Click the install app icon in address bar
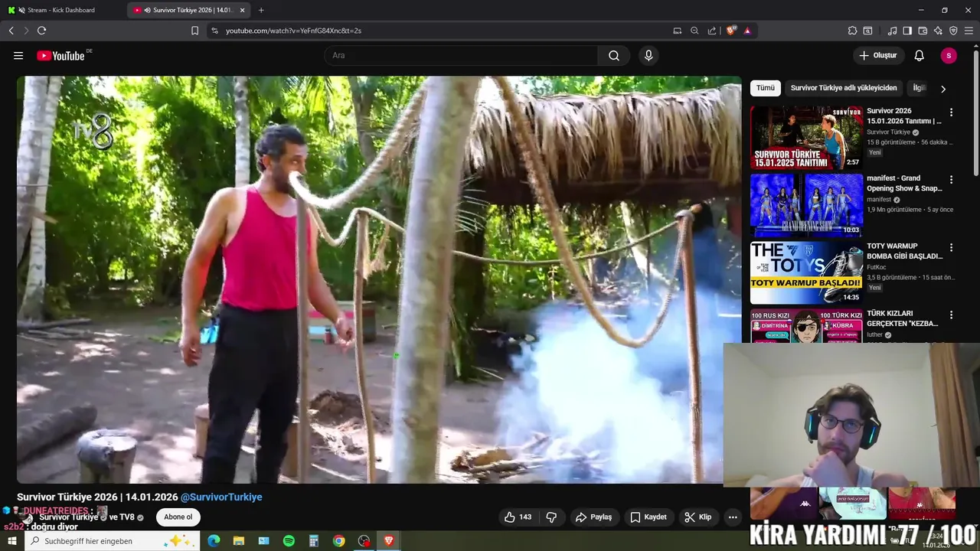This screenshot has height=551, width=980. click(x=677, y=31)
